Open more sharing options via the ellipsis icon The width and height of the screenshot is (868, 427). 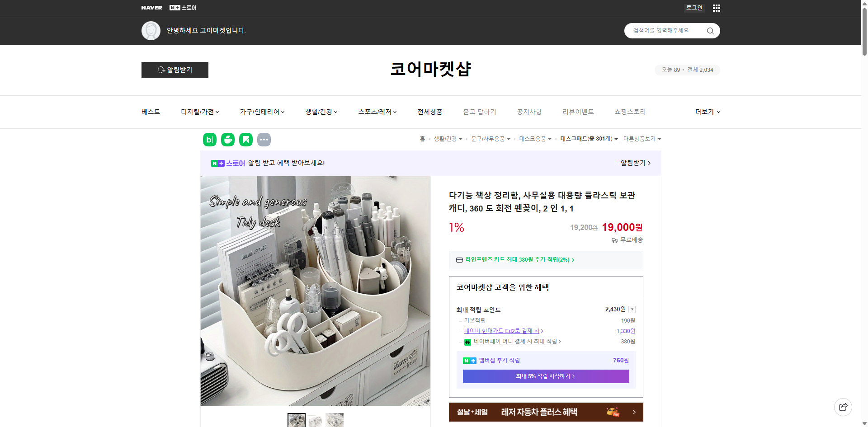point(264,140)
